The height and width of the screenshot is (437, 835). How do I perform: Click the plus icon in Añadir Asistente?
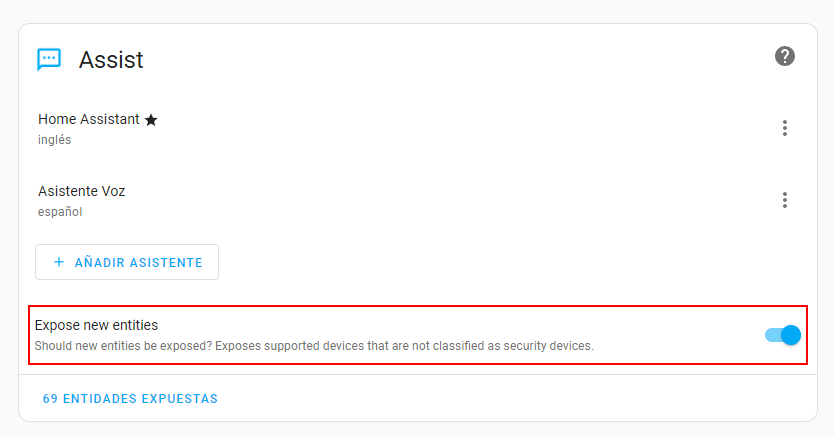click(x=59, y=262)
